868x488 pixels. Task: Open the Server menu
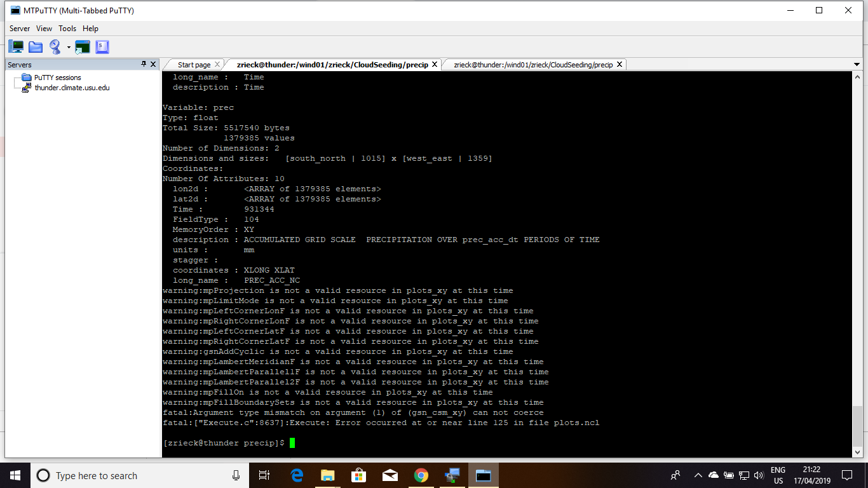point(20,29)
